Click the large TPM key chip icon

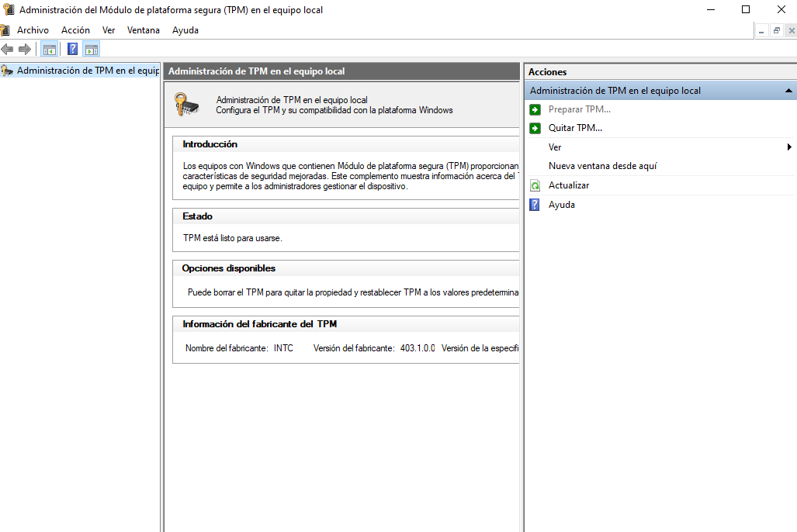186,104
